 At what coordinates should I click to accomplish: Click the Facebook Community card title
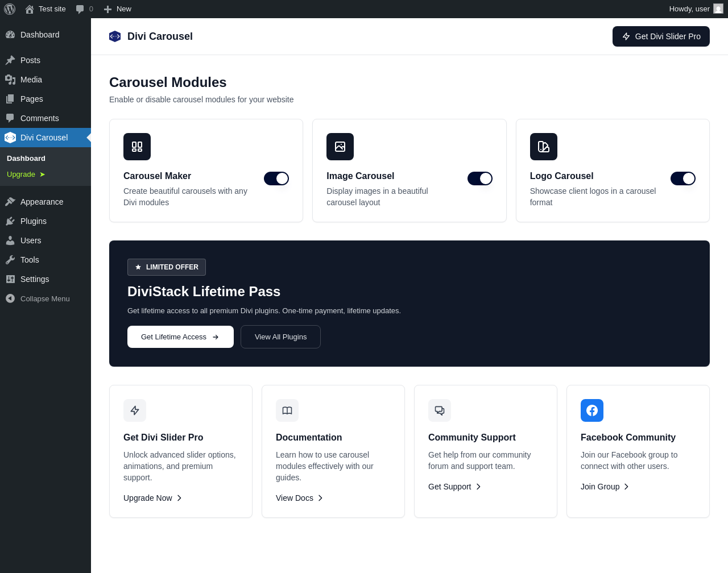(628, 437)
